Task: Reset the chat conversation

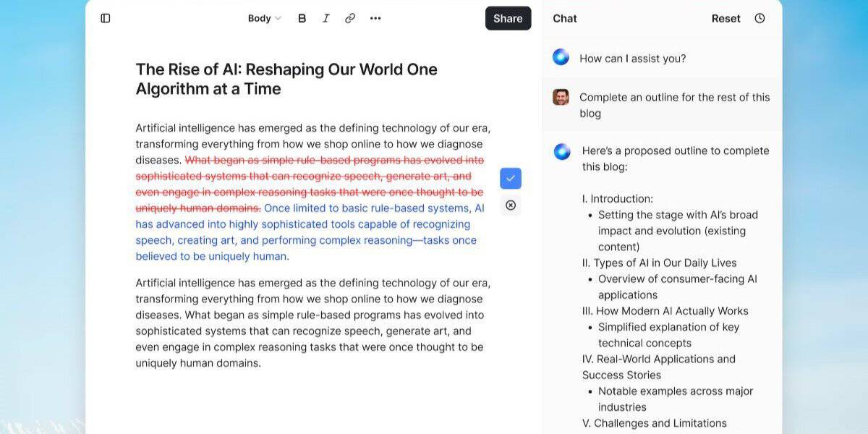Action: [x=726, y=18]
